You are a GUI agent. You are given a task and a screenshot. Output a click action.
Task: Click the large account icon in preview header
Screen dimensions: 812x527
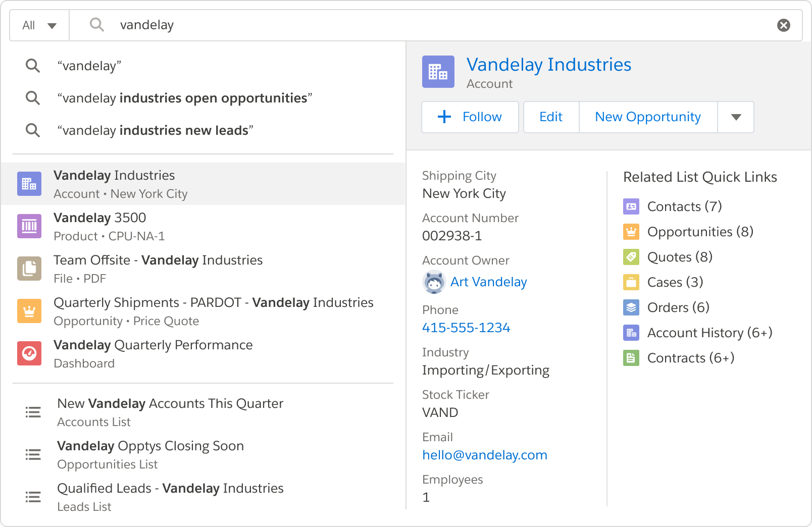pos(438,72)
